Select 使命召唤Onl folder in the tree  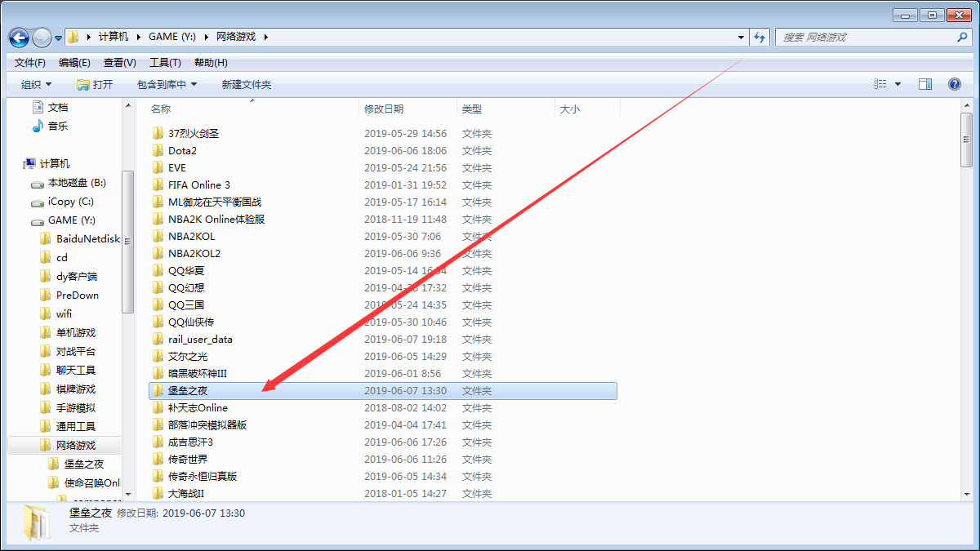(x=91, y=483)
